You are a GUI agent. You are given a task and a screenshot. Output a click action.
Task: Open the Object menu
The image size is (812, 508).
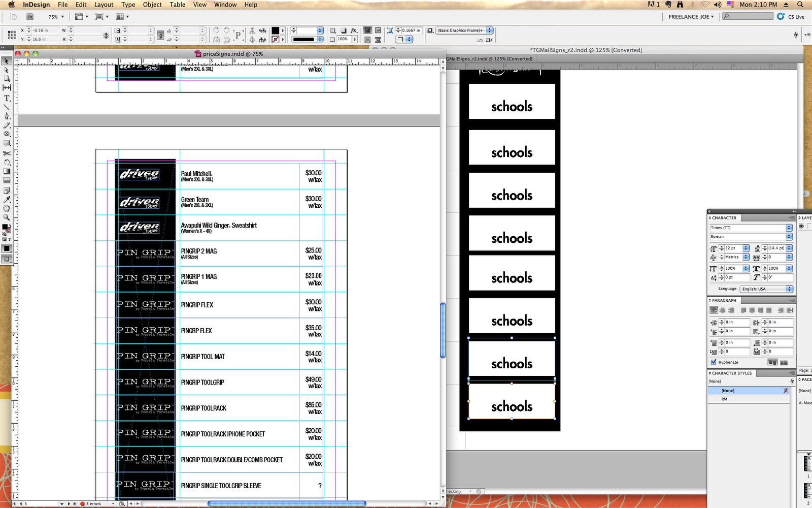[152, 5]
